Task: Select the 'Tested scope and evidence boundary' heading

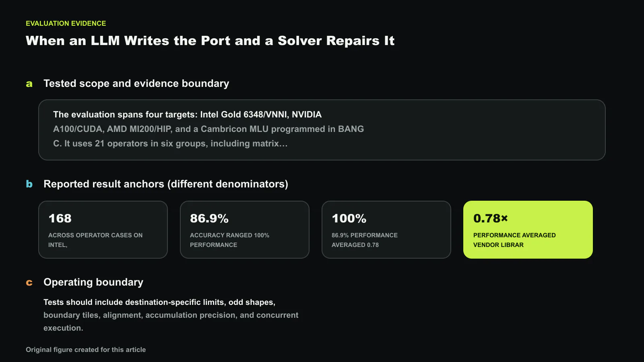Action: [x=136, y=83]
